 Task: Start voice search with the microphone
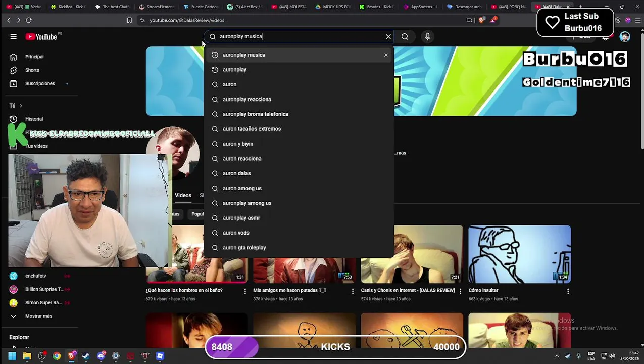click(427, 36)
